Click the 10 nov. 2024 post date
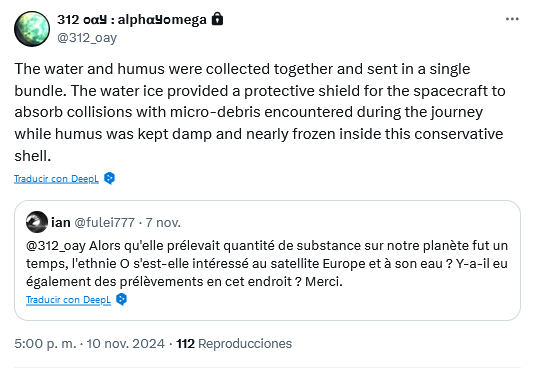This screenshot has width=535, height=368. click(x=125, y=343)
